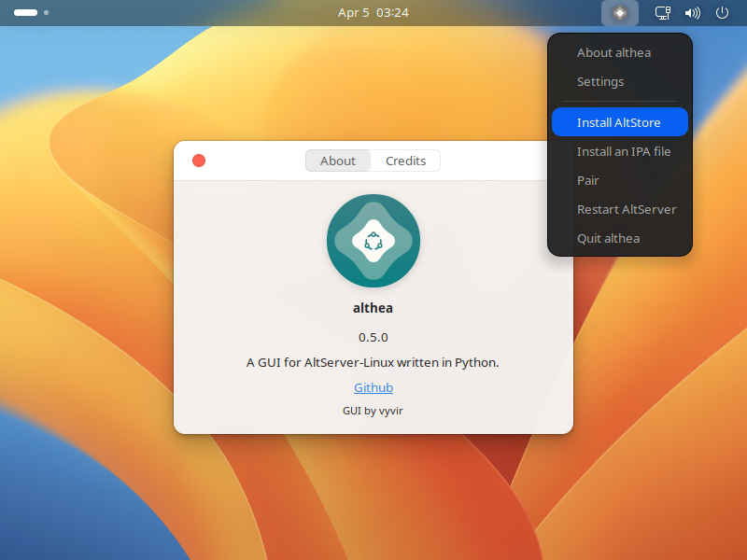Open the Github link

(x=373, y=387)
